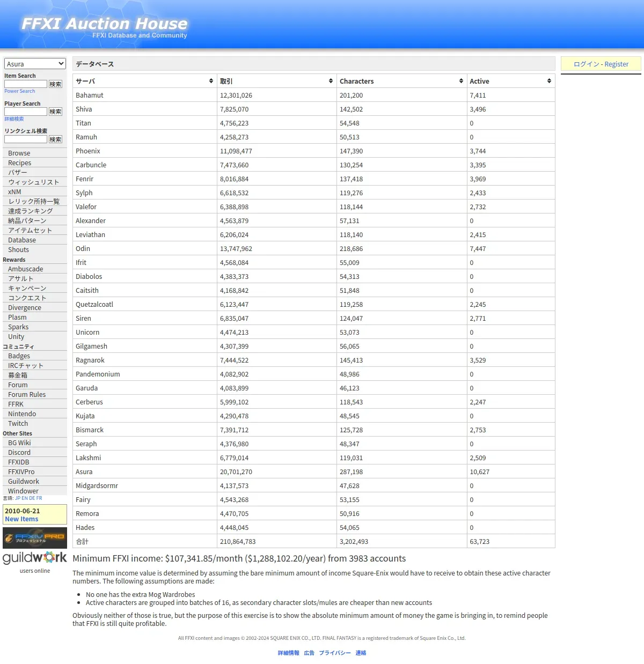644x664 pixels.
Task: Open 広告 footer link
Action: coord(309,653)
